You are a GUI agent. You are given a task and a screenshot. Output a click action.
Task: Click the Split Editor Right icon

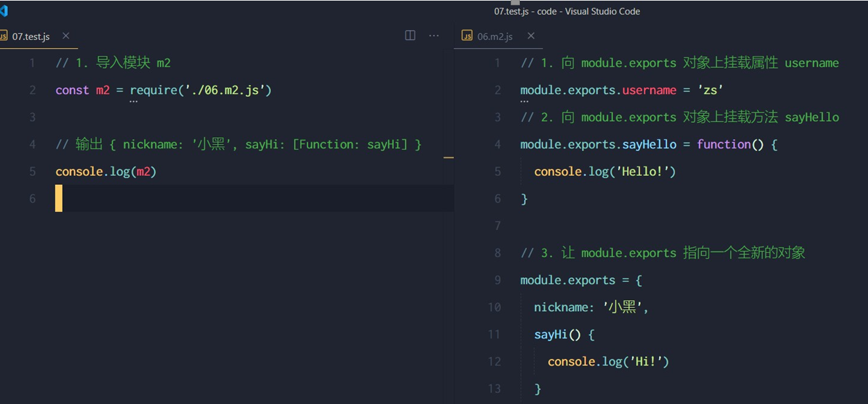point(410,36)
